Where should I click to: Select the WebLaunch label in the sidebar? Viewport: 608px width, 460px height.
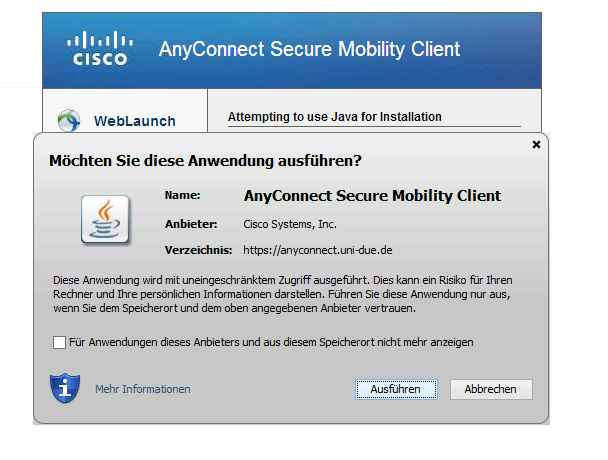pos(135,121)
